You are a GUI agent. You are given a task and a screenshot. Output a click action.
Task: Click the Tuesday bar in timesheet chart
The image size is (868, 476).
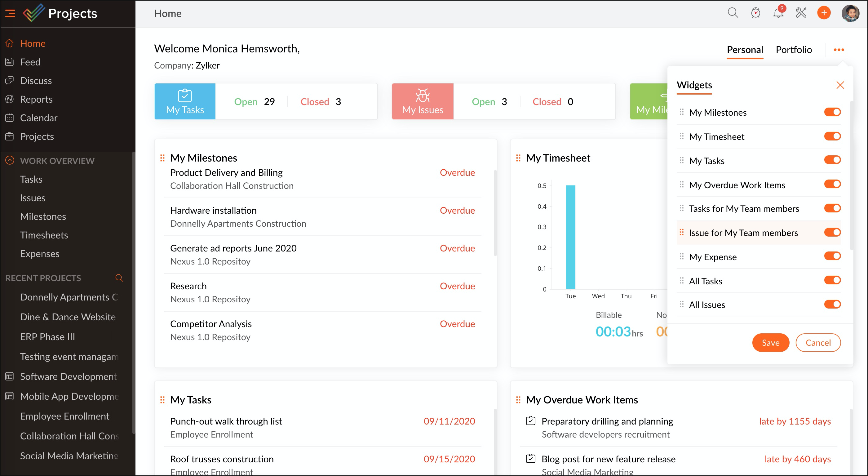point(570,237)
